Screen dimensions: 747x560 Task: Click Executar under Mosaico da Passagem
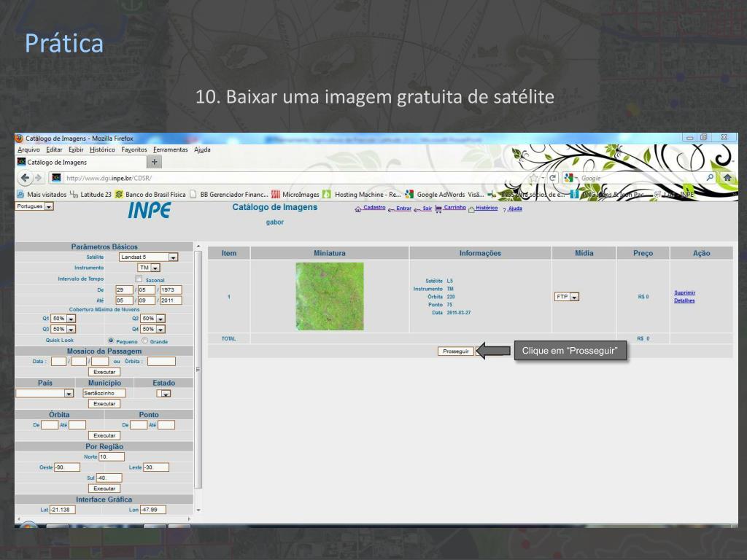(104, 372)
